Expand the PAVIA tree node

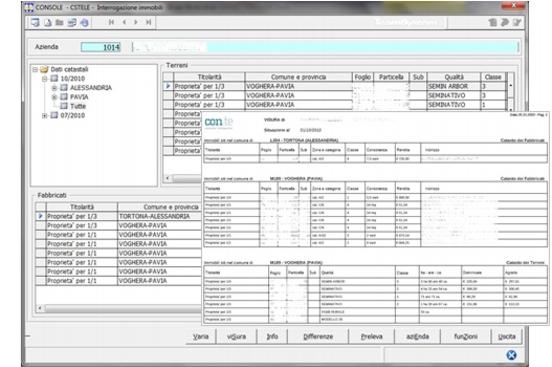coord(54,97)
